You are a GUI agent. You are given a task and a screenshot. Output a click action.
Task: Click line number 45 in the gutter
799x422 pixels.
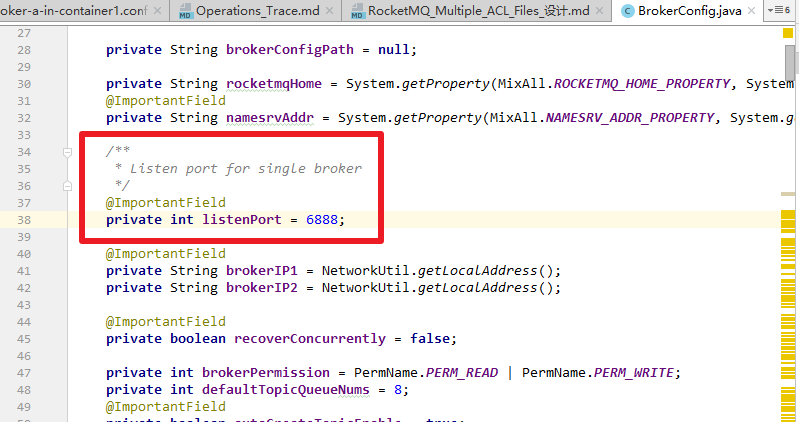[24, 339]
